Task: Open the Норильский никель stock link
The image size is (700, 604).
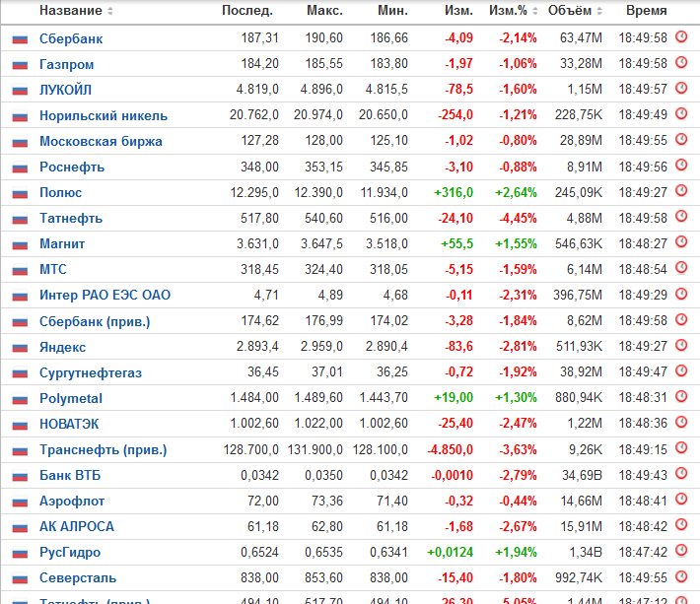Action: [104, 116]
